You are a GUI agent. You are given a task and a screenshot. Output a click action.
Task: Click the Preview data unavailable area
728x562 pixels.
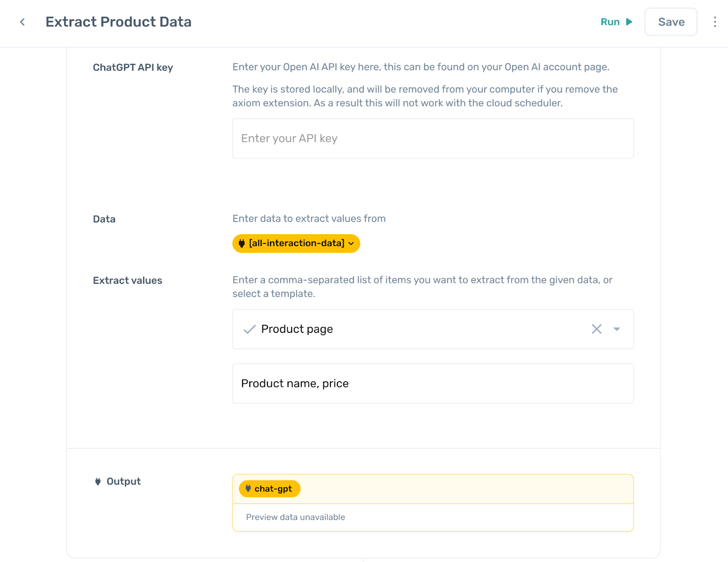coord(296,517)
